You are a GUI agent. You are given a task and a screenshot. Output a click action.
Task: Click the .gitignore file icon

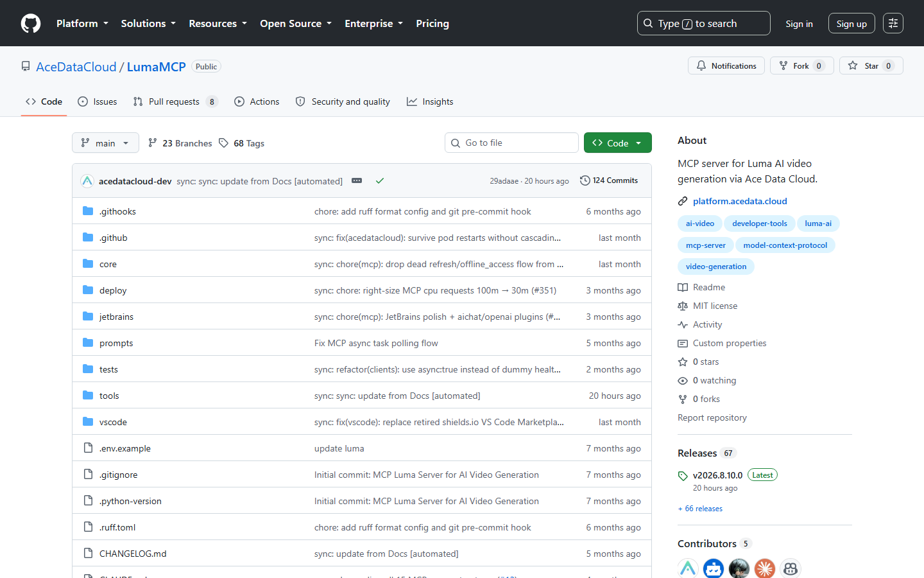(x=88, y=474)
